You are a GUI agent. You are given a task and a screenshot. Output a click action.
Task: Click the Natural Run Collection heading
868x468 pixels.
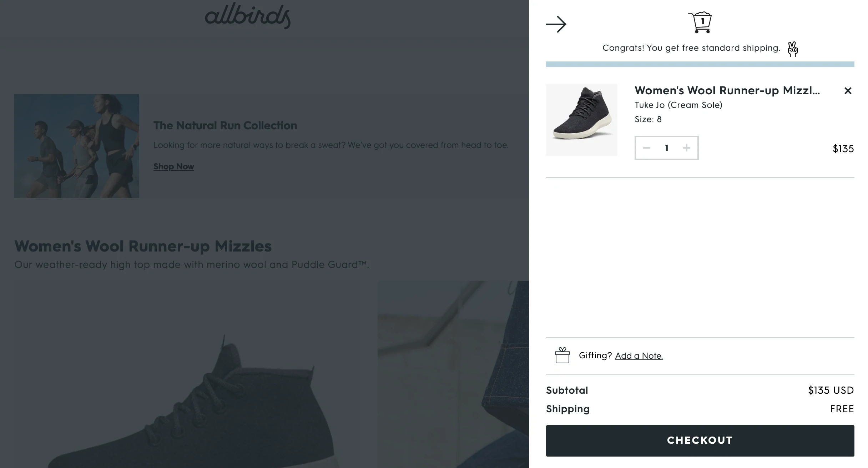(x=225, y=125)
